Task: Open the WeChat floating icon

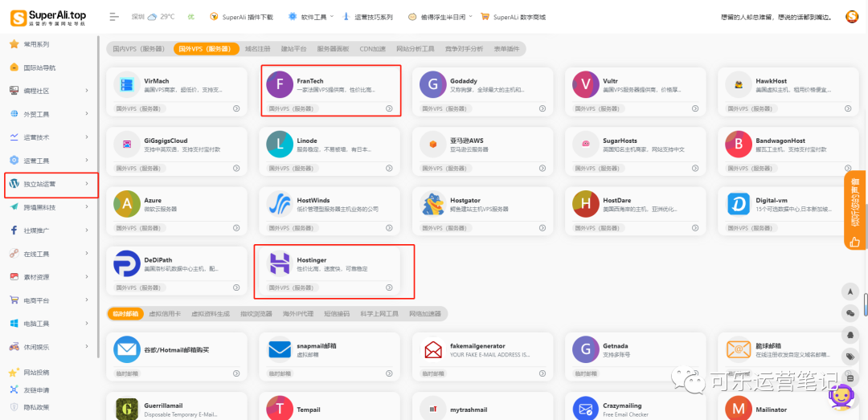Action: (850, 313)
